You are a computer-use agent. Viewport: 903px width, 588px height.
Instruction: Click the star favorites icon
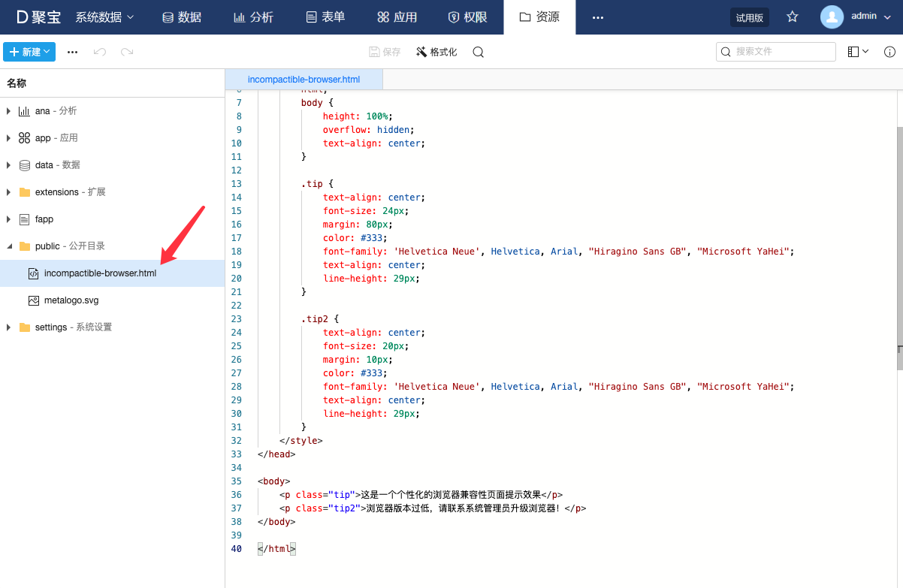(x=792, y=17)
